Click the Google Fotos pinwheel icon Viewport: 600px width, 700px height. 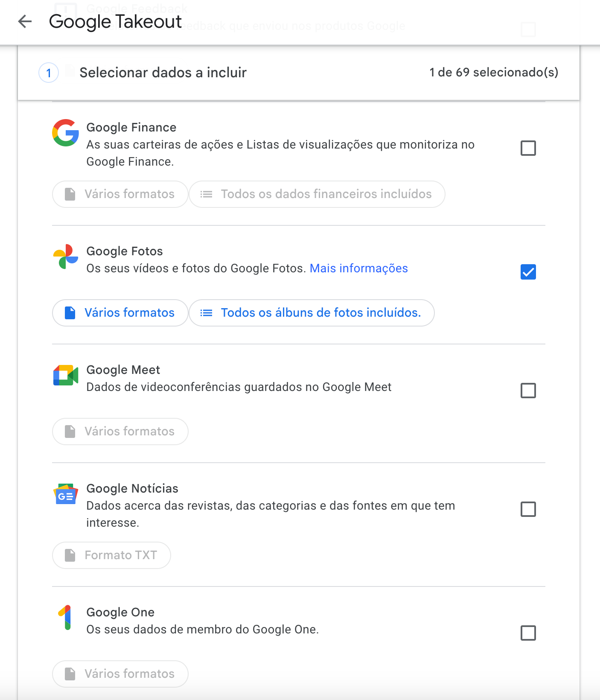pyautogui.click(x=65, y=257)
